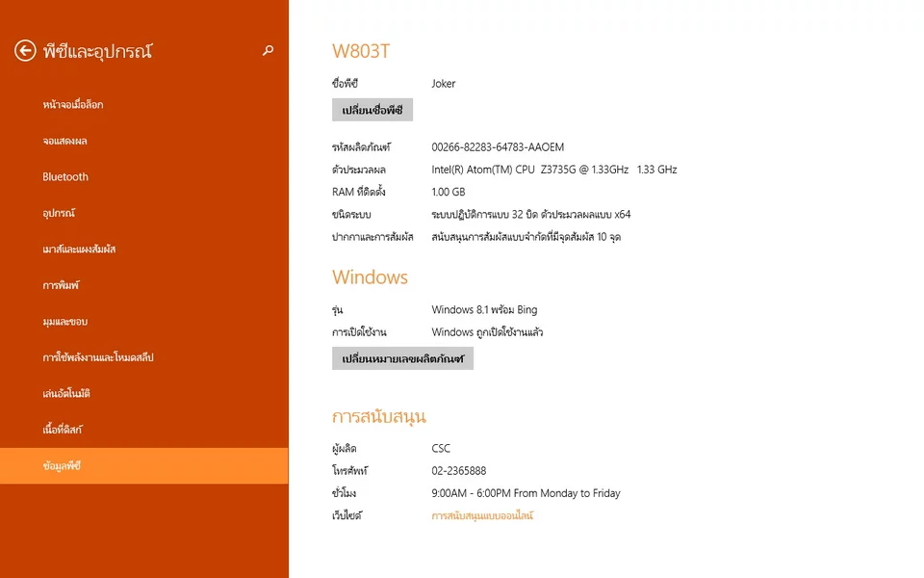The width and height of the screenshot is (924, 578).
Task: Click the รุ่น label
Action: point(338,310)
